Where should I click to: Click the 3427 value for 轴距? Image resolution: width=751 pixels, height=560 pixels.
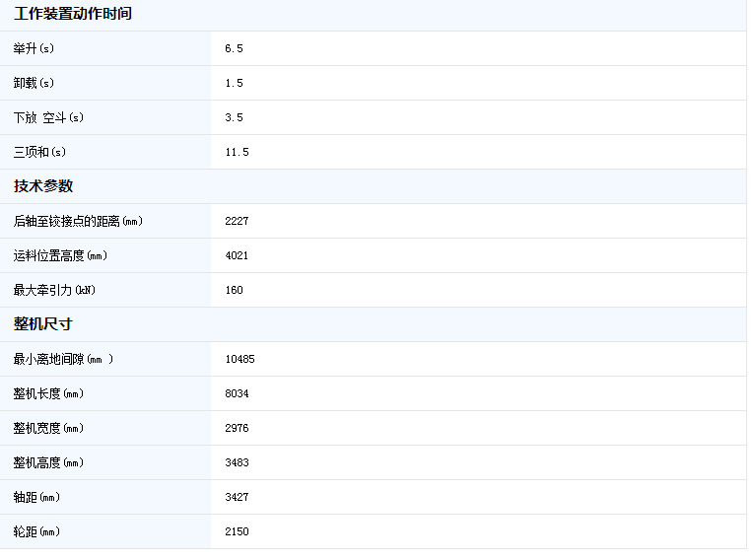click(x=237, y=497)
